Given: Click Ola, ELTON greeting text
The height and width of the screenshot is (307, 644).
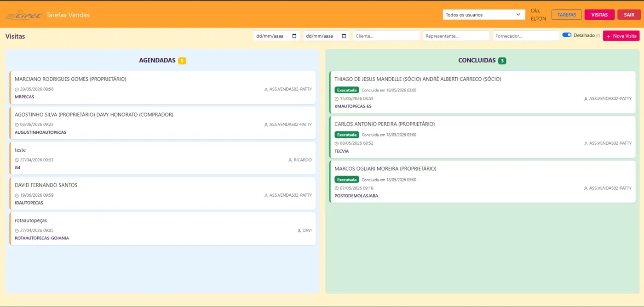Looking at the screenshot, I should point(538,15).
